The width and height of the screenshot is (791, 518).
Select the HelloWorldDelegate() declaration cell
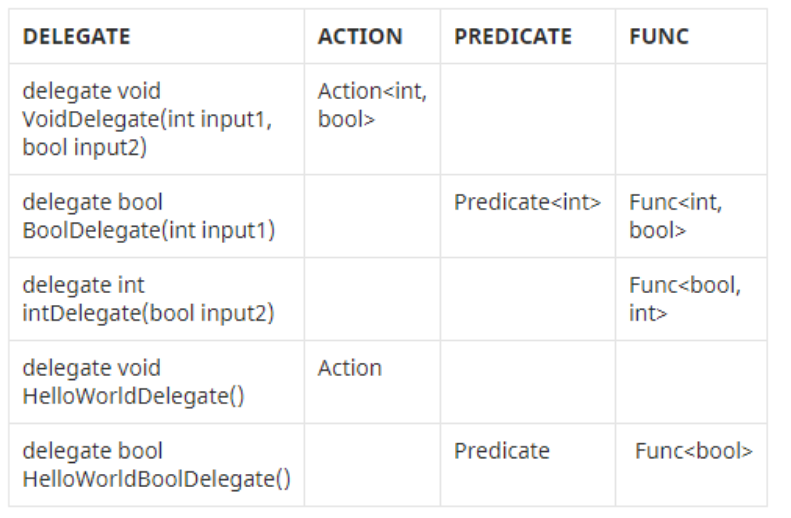pyautogui.click(x=156, y=382)
